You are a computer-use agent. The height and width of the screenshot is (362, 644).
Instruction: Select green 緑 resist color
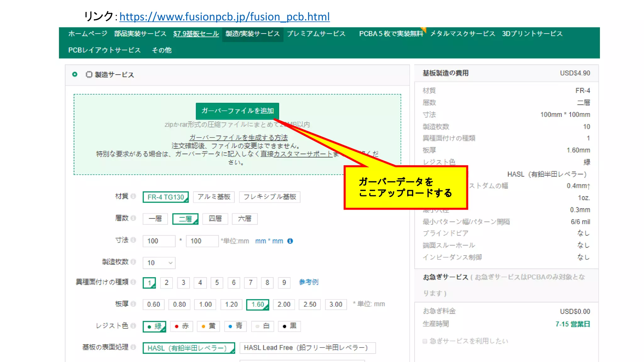(154, 326)
